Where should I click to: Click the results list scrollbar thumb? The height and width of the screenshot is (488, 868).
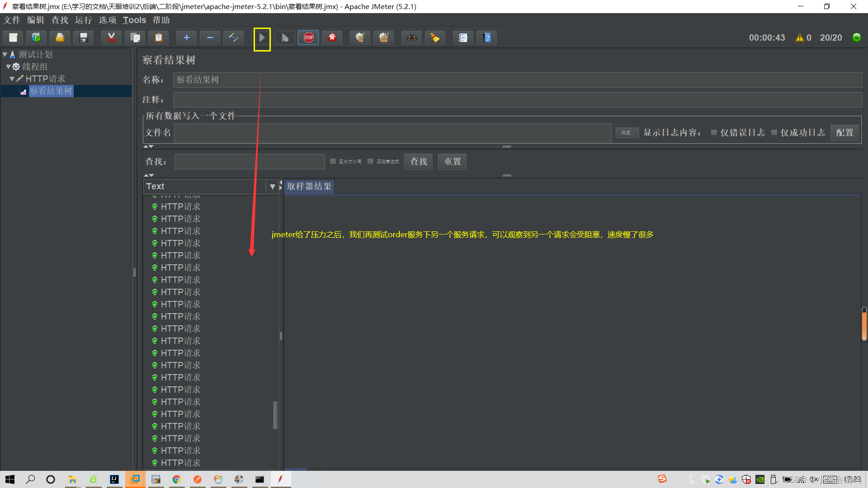click(275, 415)
